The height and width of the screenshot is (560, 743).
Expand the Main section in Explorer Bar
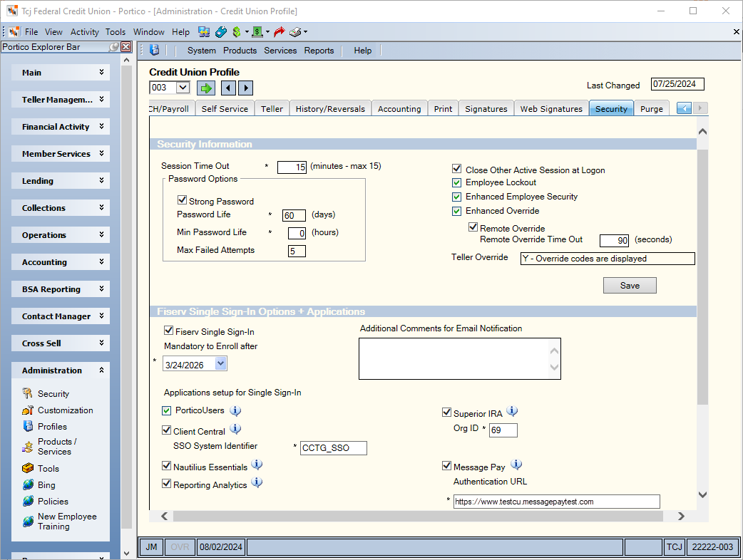[x=61, y=73]
